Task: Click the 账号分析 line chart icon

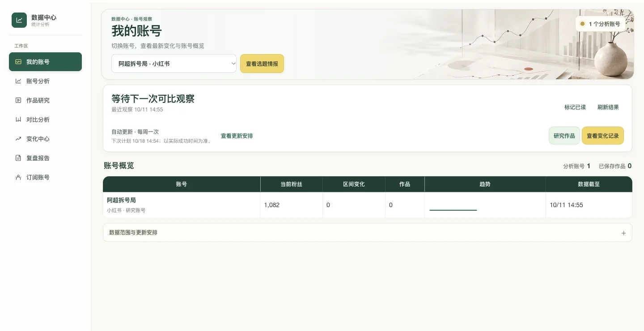Action: (x=18, y=81)
